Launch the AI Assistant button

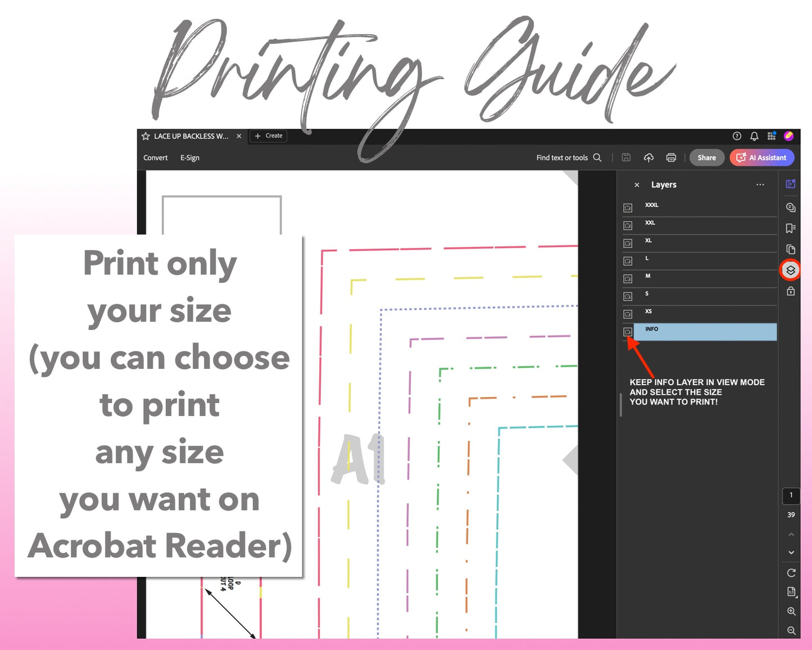tap(761, 158)
